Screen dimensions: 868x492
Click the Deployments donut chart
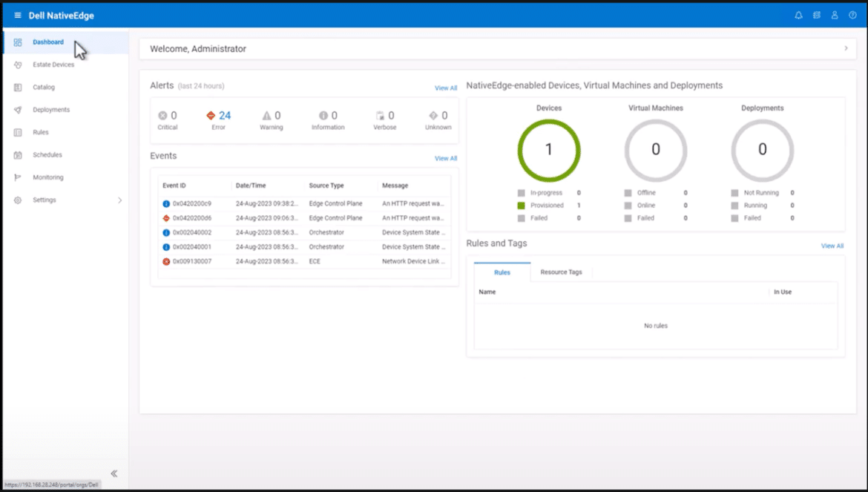click(x=762, y=150)
